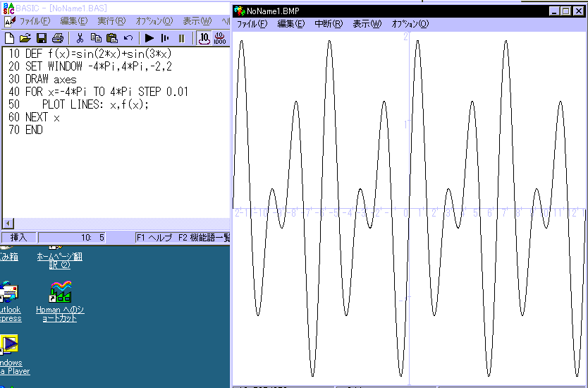The width and height of the screenshot is (588, 388).
Task: Open a file with the folder icon
Action: [x=25, y=38]
